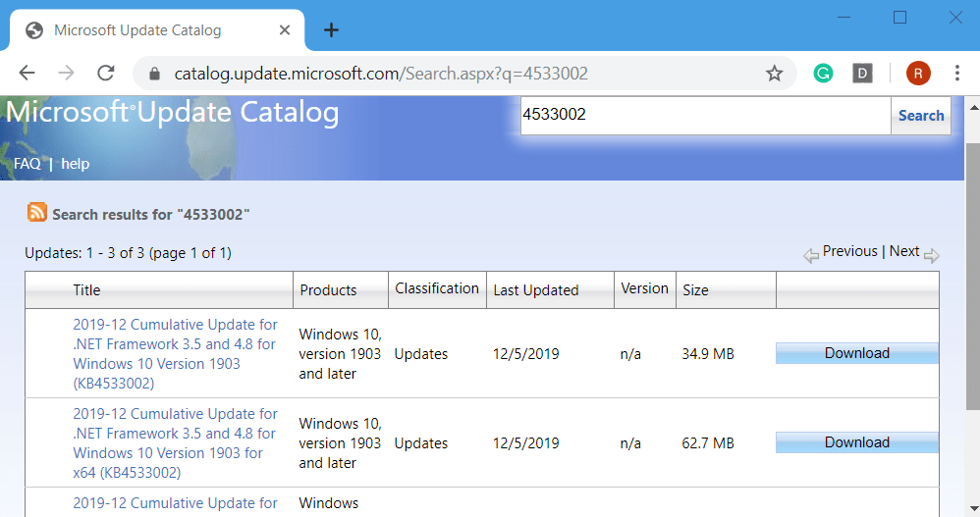The image size is (980, 517).
Task: Open the Windows 10 Version 1903 (KB4533002) update link
Action: tap(176, 353)
